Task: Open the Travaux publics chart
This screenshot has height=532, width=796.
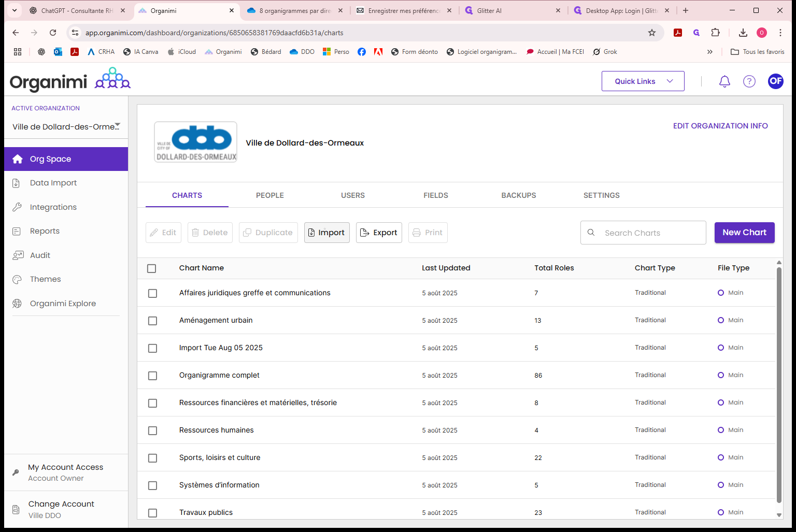Action: (x=206, y=512)
